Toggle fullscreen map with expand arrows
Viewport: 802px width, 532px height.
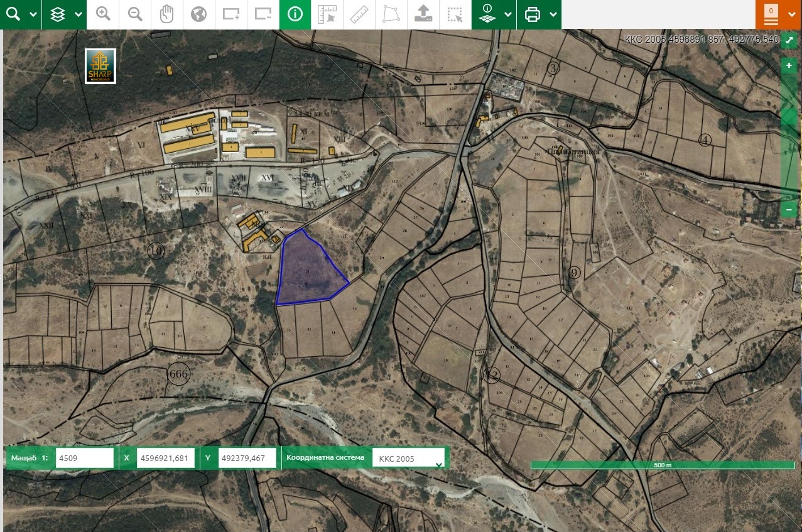(789, 39)
